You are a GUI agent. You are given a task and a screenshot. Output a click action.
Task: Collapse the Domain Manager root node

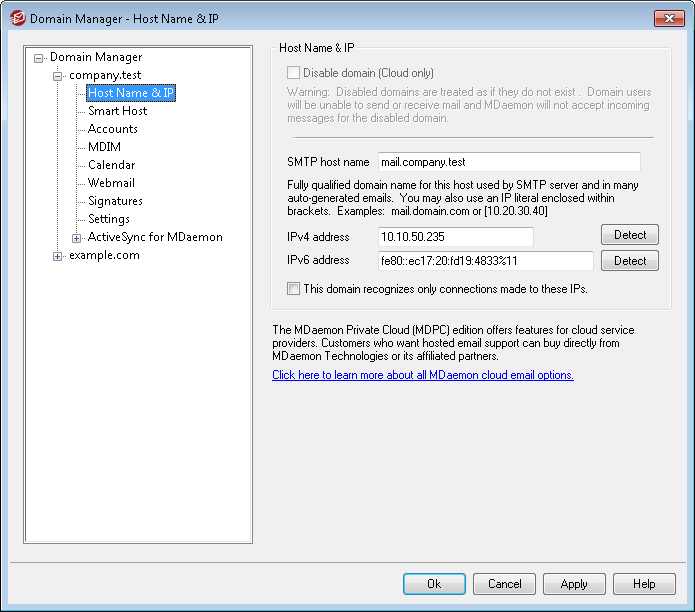[x=39, y=58]
